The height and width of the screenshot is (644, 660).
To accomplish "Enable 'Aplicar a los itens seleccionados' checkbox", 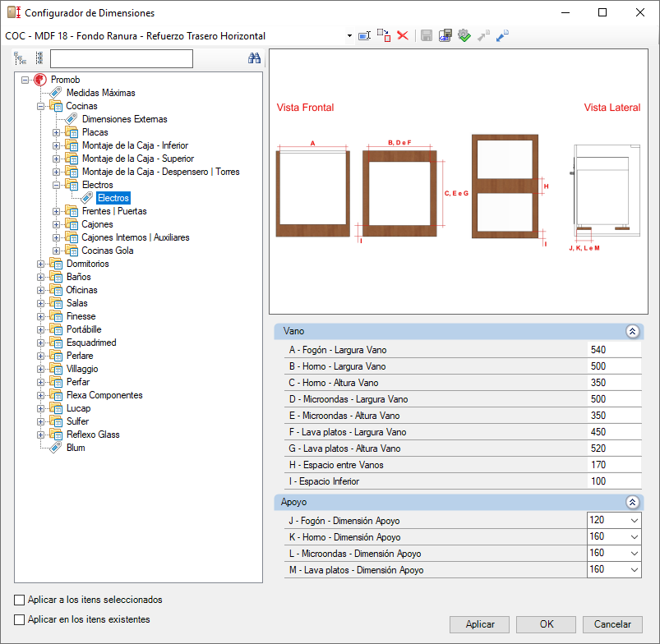I will coord(20,600).
